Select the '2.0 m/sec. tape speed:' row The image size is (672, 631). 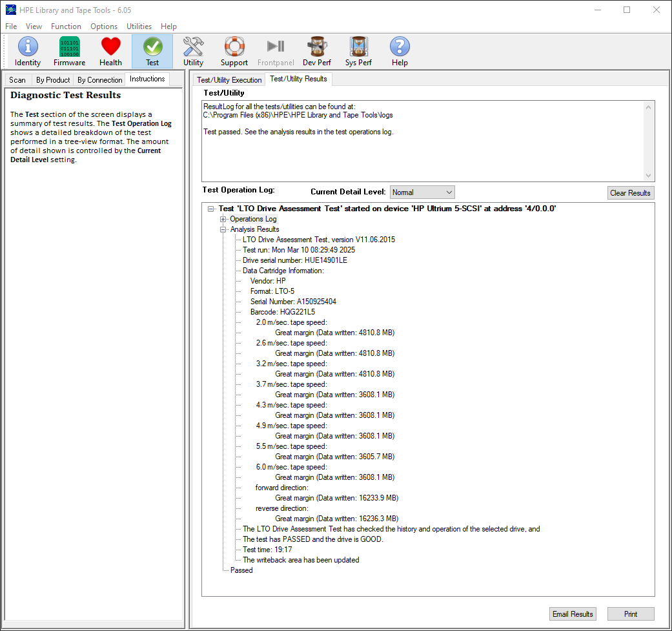point(291,322)
